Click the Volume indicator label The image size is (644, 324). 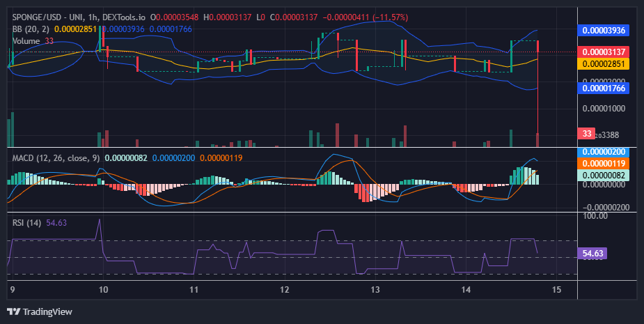(26, 40)
